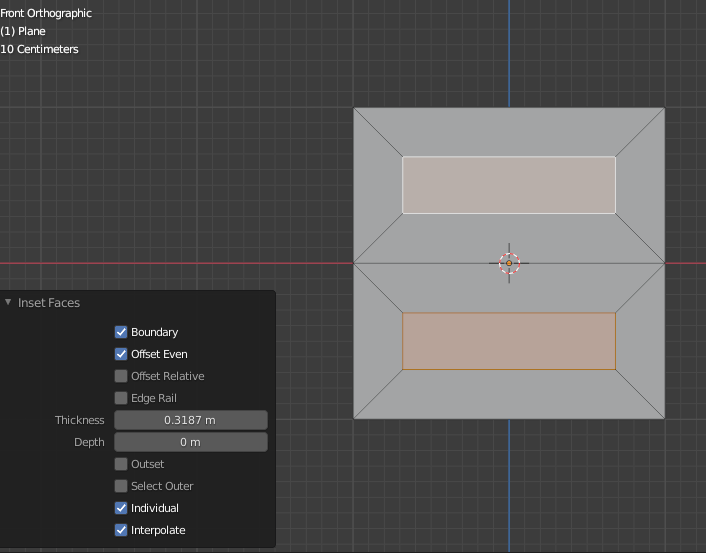
Task: Uncheck the Individual checkbox
Action: [121, 508]
